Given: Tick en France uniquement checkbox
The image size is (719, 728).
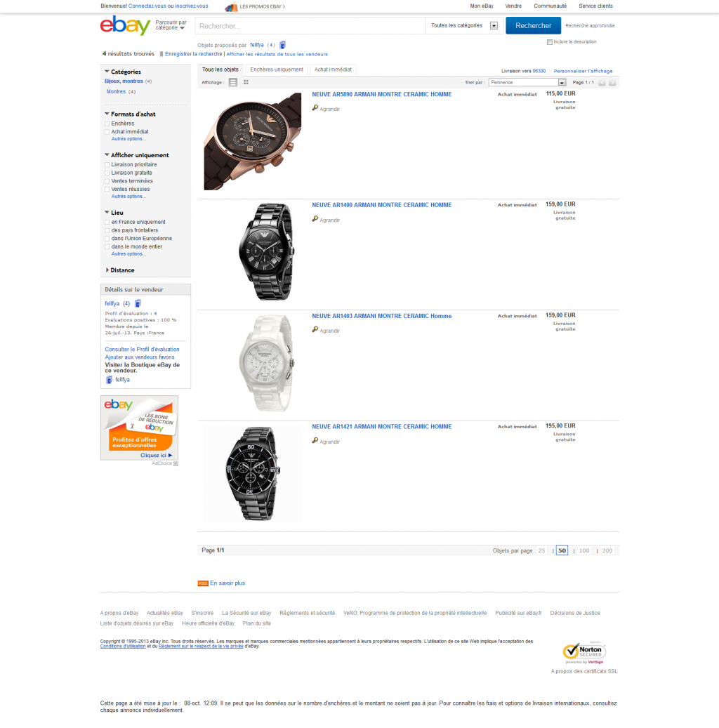Looking at the screenshot, I should (107, 223).
